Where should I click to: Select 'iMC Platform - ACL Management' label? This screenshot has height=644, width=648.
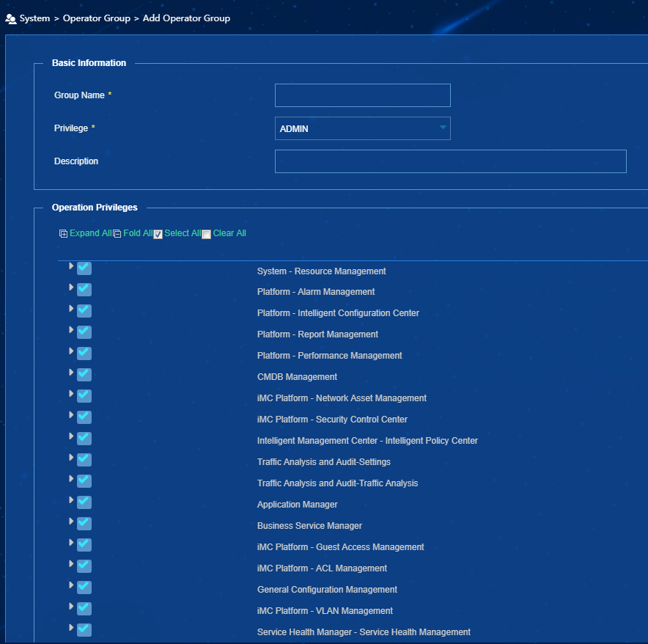(x=322, y=568)
